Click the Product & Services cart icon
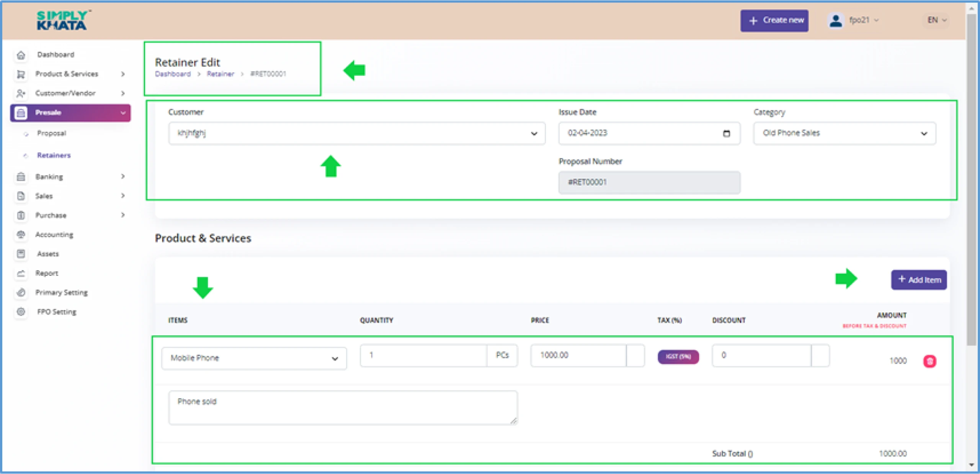The image size is (980, 474). (x=21, y=74)
